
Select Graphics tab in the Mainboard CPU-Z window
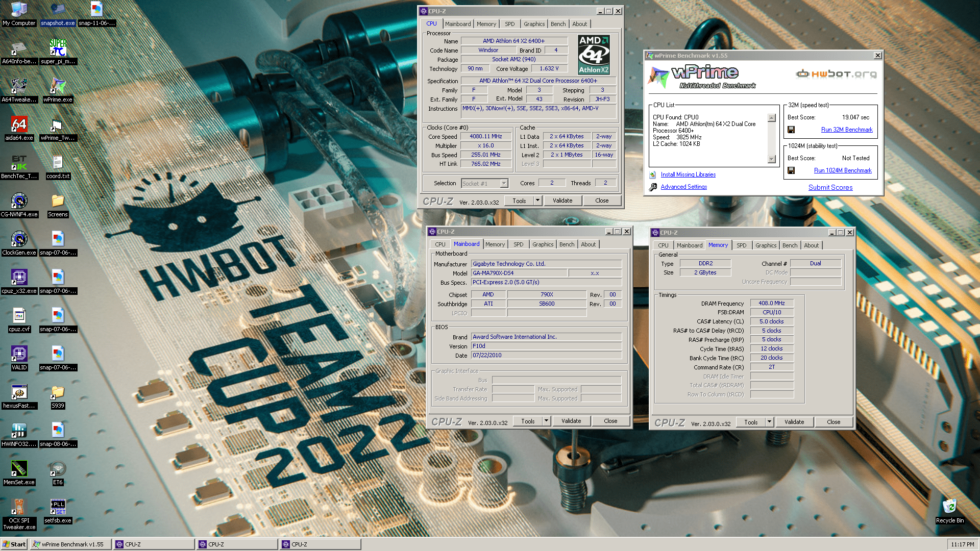(543, 244)
